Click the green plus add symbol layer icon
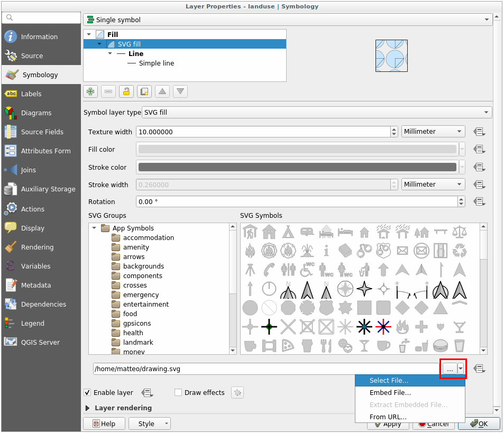The width and height of the screenshot is (504, 433). pyautogui.click(x=90, y=91)
